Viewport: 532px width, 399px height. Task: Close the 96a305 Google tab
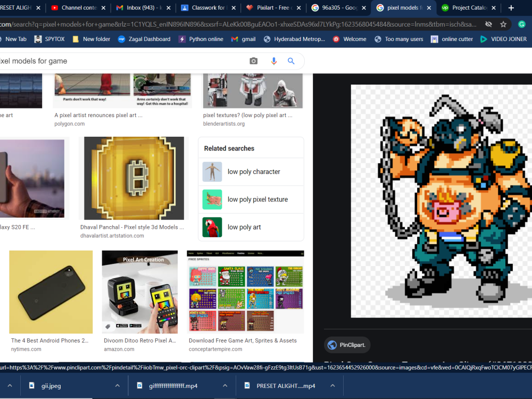364,8
